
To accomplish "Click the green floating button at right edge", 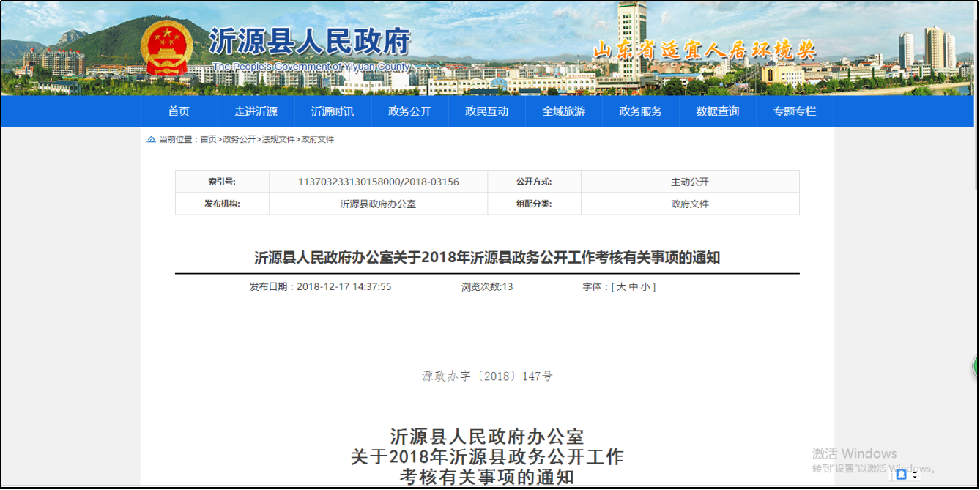I will click(976, 366).
